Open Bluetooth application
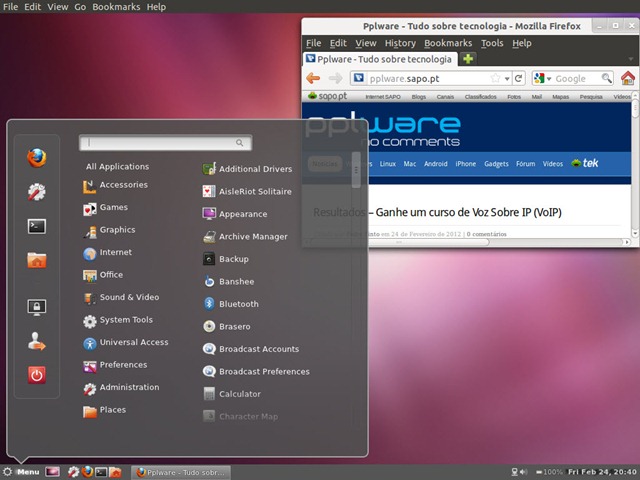The image size is (640, 480). [x=231, y=304]
